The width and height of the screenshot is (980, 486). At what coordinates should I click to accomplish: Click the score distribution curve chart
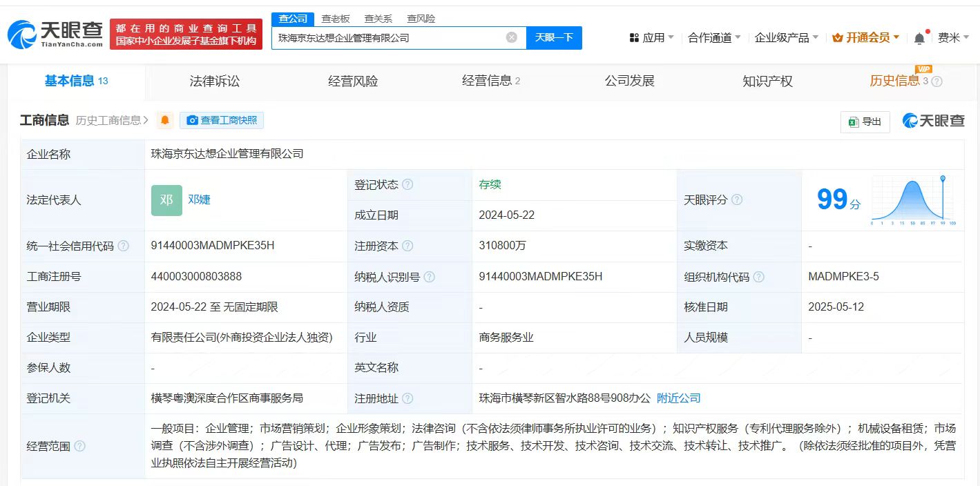click(913, 200)
